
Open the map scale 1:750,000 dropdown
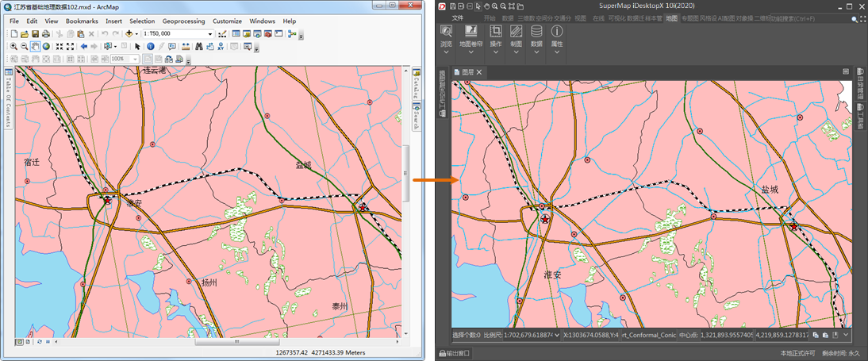coord(210,34)
